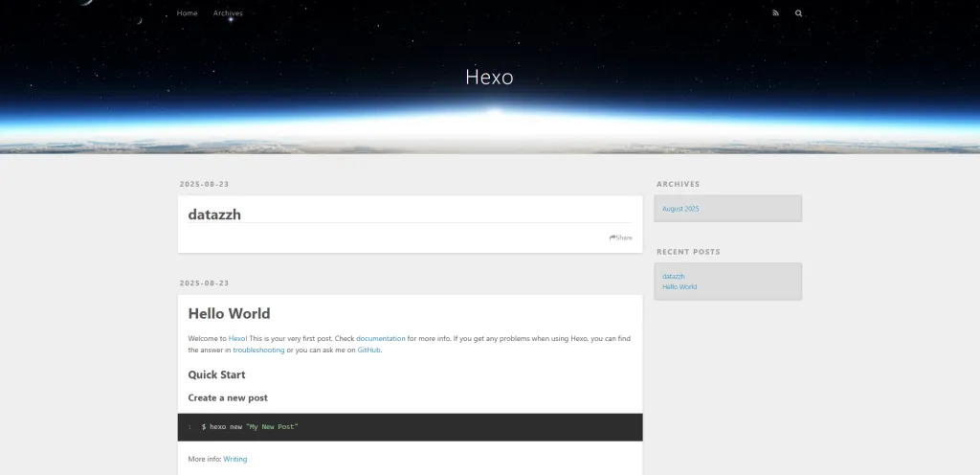
Task: Open the RSS feed icon
Action: tap(776, 13)
